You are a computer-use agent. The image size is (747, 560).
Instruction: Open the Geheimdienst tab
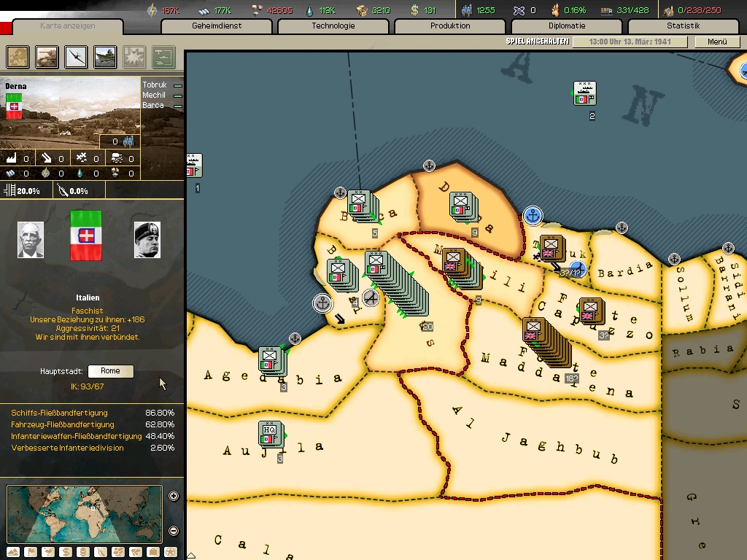click(217, 26)
